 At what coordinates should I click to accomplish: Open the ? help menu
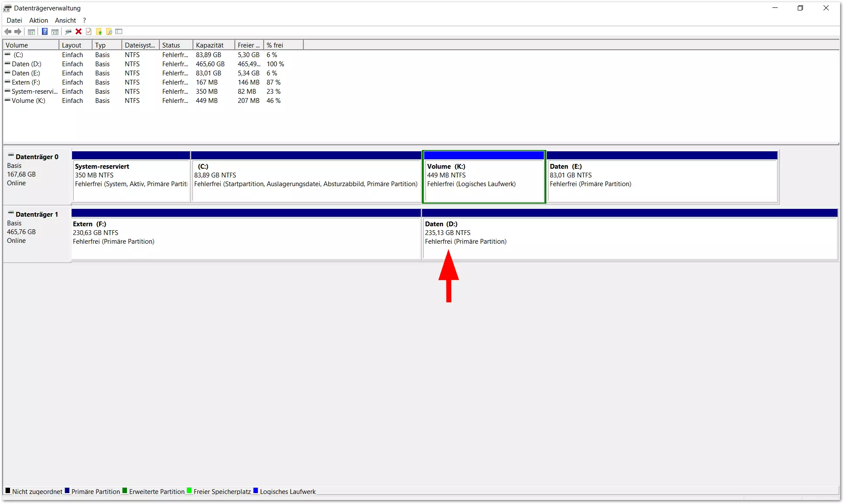[x=85, y=20]
